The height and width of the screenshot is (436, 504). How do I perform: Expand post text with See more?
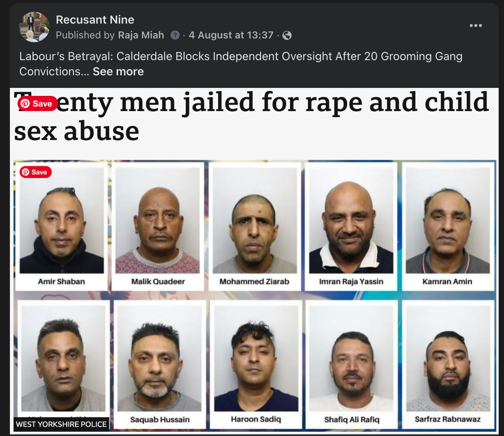tap(118, 72)
